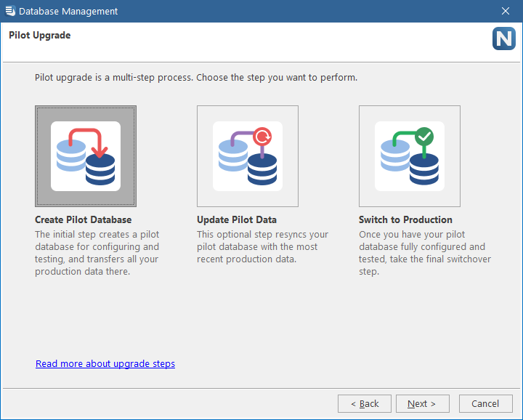Return to previous page with Back button

point(365,404)
